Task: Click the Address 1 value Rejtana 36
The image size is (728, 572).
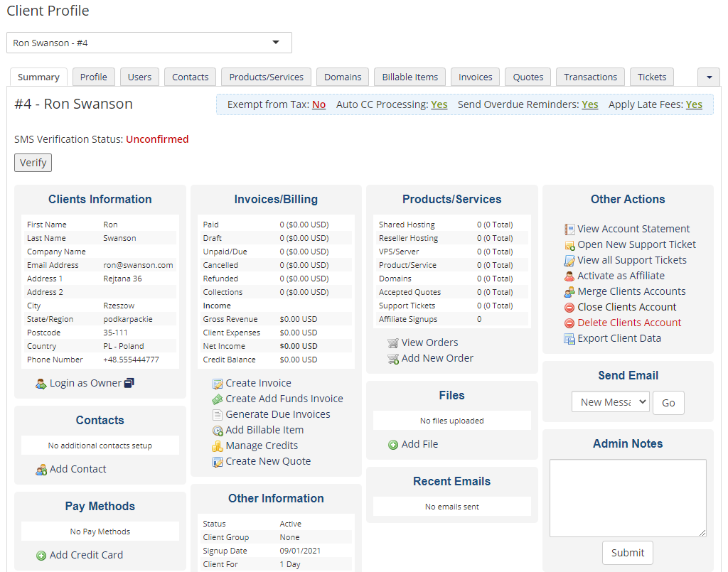Action: pyautogui.click(x=122, y=279)
